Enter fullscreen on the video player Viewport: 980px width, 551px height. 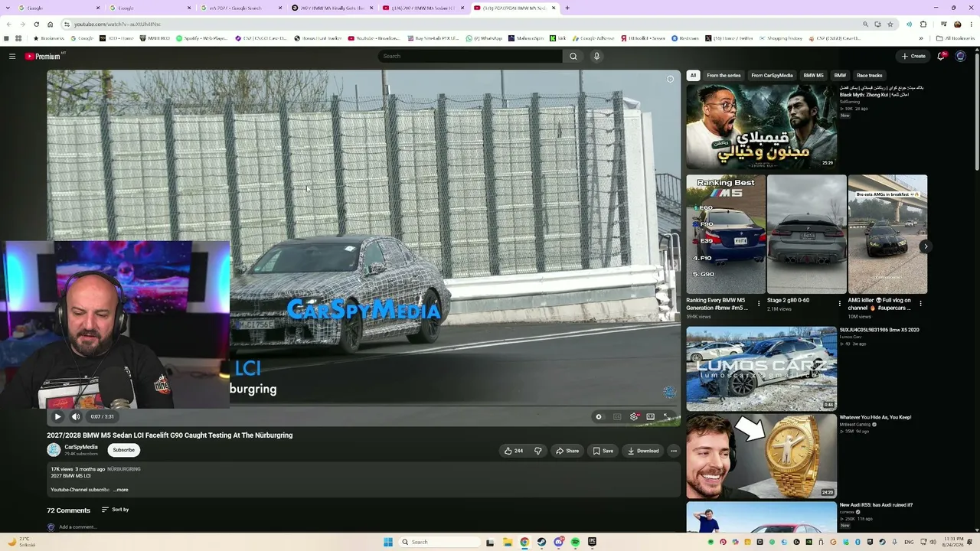point(667,416)
